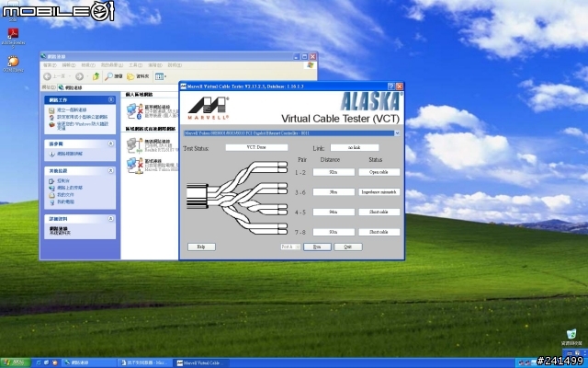588x368 pixels.
Task: Collapse the See Also sidebar panel
Action: [x=111, y=144]
